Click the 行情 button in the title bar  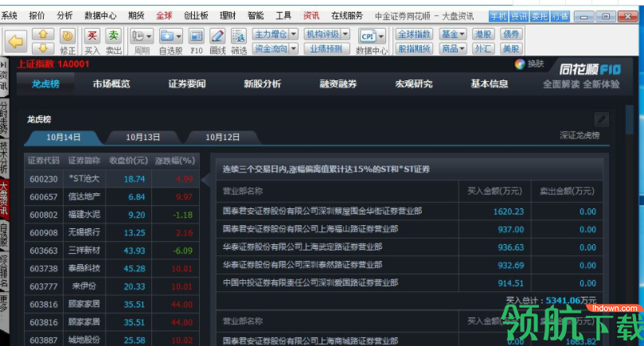560,17
